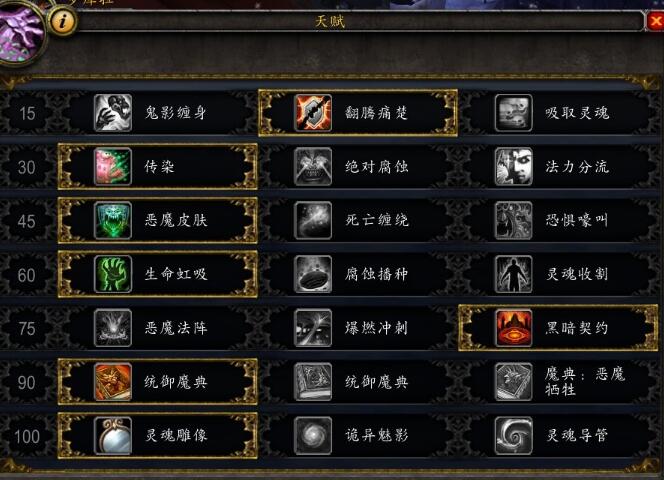Select the 生命虹吸 green hand icon
The width and height of the screenshot is (664, 480).
(113, 274)
